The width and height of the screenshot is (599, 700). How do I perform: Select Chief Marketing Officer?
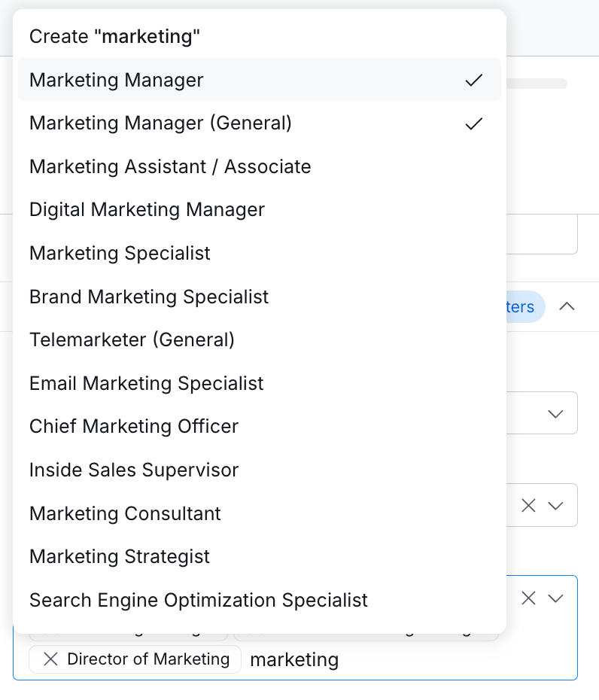coord(134,426)
